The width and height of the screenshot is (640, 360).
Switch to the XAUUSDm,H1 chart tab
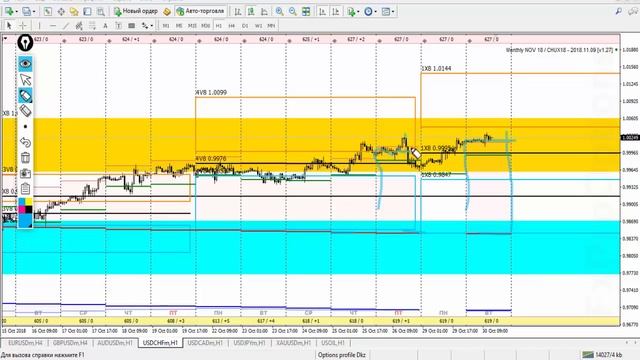(293, 343)
